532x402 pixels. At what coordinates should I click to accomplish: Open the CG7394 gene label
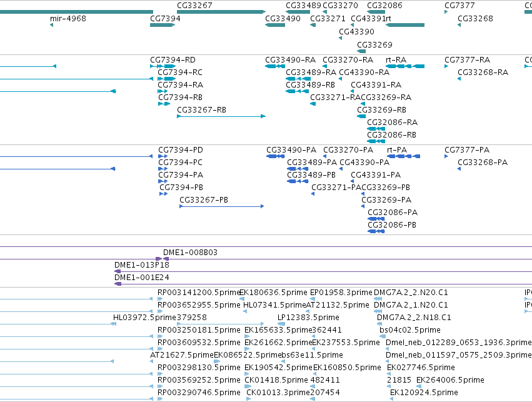pos(165,19)
